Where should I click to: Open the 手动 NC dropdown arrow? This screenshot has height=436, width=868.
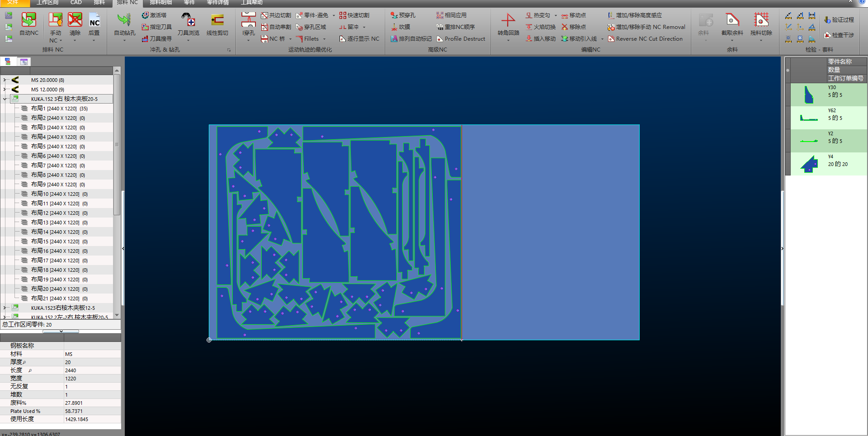pyautogui.click(x=61, y=41)
